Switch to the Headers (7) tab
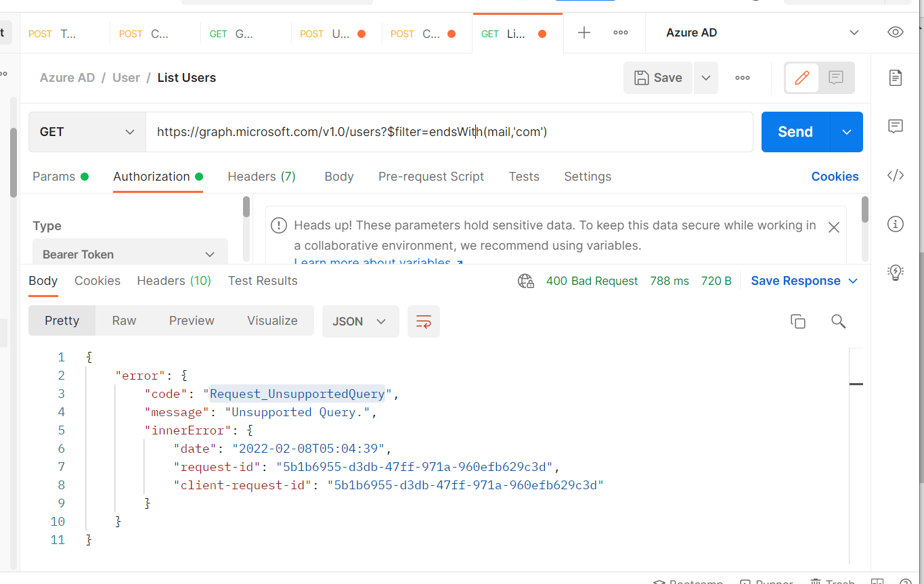924x584 pixels. coord(261,177)
